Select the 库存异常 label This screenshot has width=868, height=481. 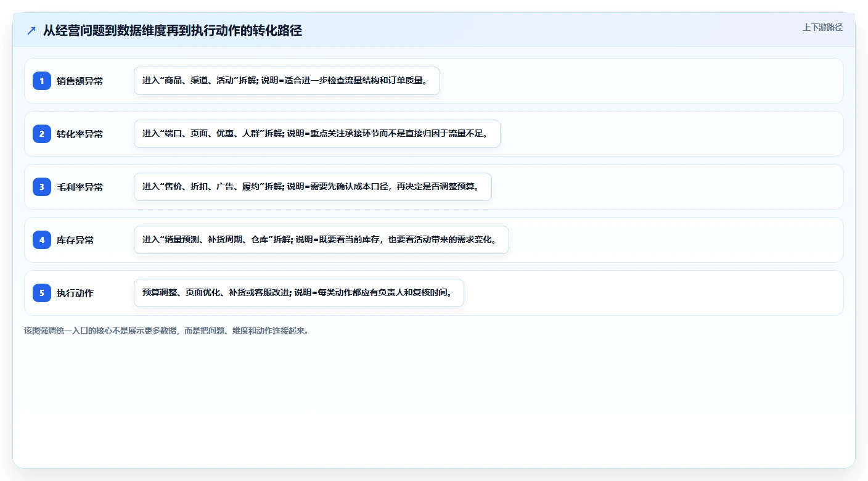75,240
